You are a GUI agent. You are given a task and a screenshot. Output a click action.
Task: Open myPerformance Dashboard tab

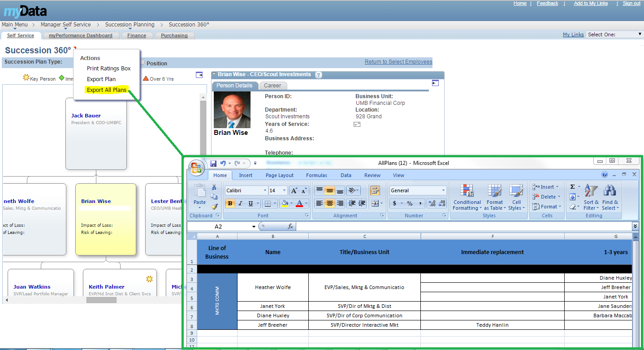[81, 35]
